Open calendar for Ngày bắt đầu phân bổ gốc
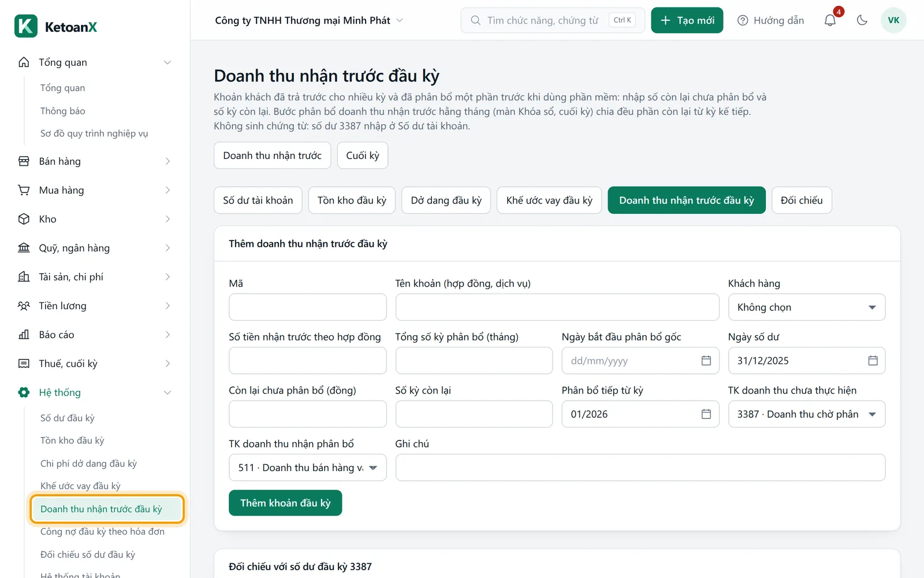 tap(706, 361)
